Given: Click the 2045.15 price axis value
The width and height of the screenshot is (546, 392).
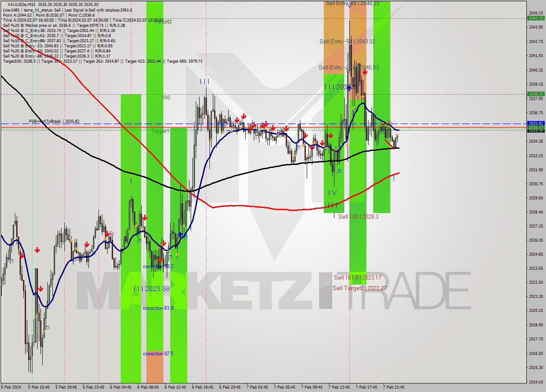Looking at the screenshot, I should pyautogui.click(x=536, y=13).
